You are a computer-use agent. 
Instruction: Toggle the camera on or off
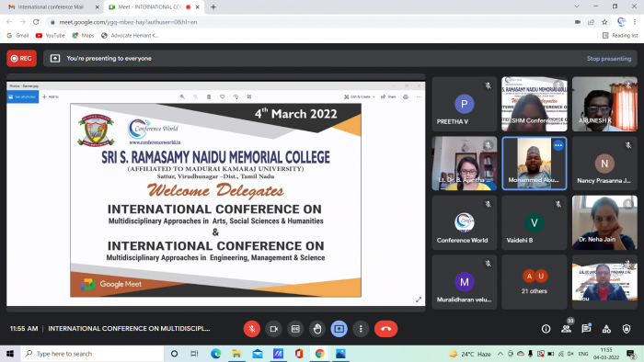(273, 329)
